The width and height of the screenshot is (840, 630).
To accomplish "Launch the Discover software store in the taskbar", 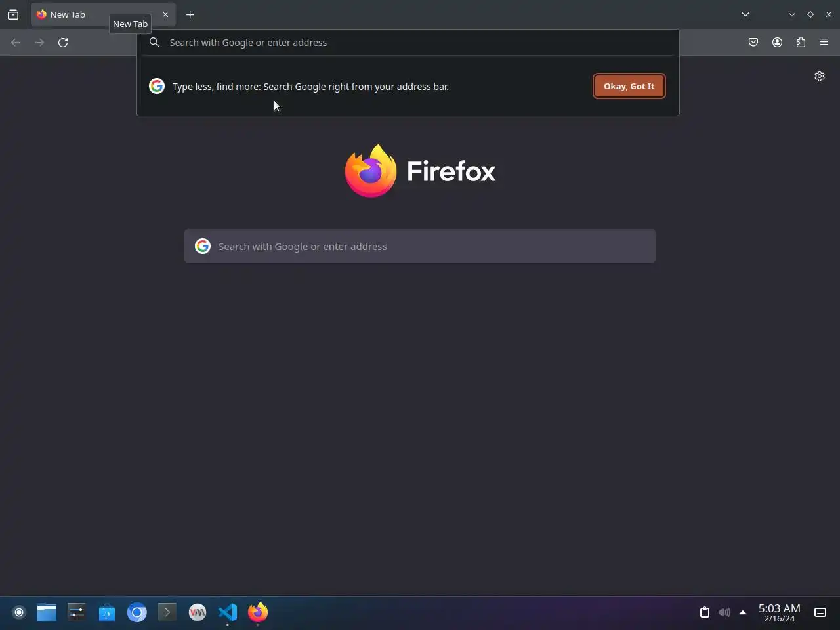I will 107,612.
